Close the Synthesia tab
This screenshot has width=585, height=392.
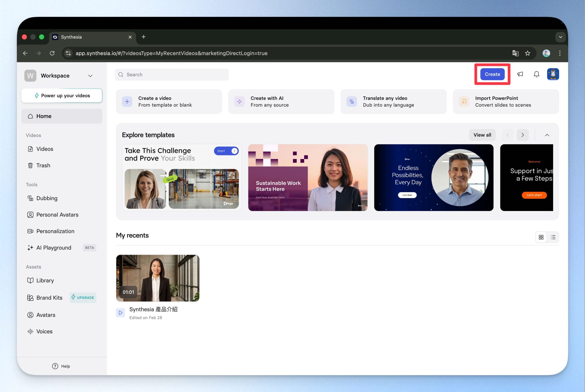point(130,37)
